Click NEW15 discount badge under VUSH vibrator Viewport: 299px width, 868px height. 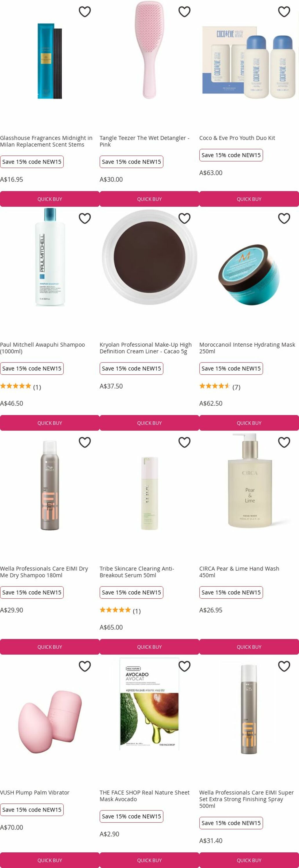pos(32,809)
